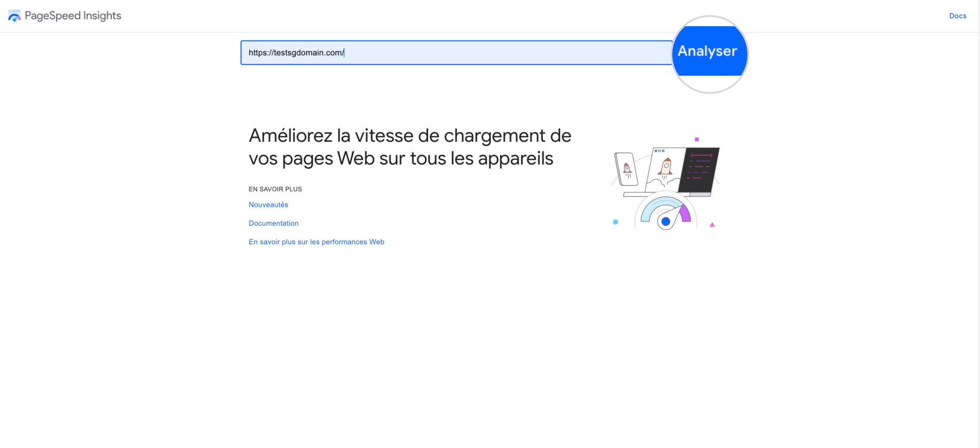Click the Analyser button
Viewport: 980px width, 448px height.
(x=709, y=51)
